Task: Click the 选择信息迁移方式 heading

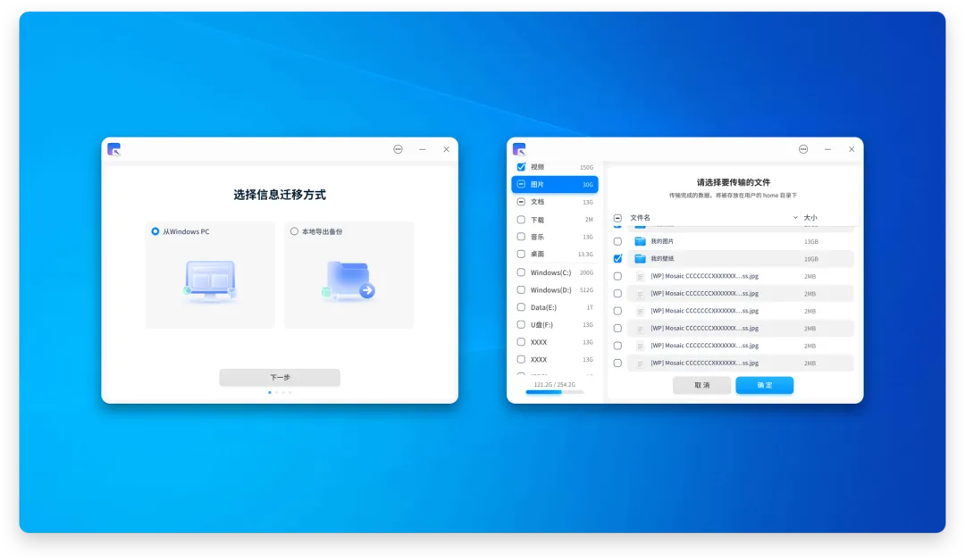Action: coord(280,195)
